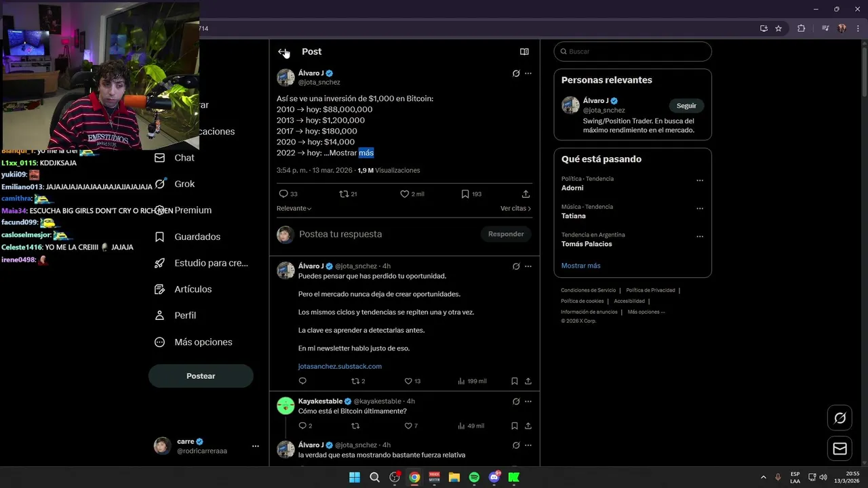Open Grok icon on main Álvaro J post
Image resolution: width=868 pixels, height=488 pixels.
[516, 73]
